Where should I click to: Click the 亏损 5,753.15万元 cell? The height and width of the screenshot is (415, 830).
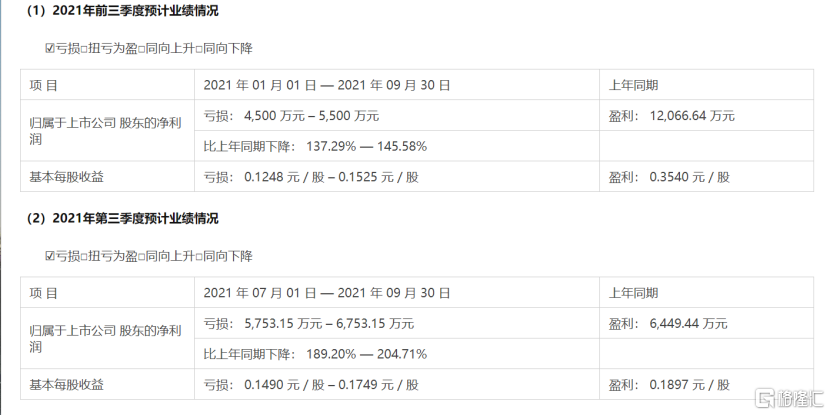click(308, 324)
